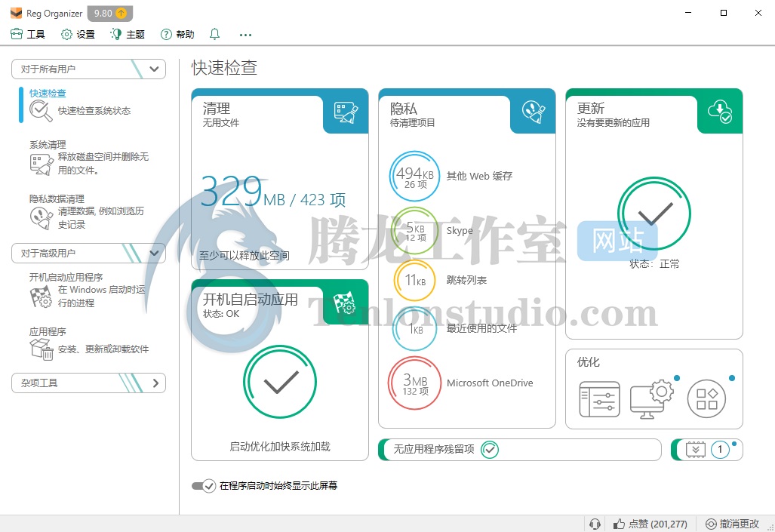Select 系统清理 in the sidebar
The image size is (775, 532).
pos(48,144)
